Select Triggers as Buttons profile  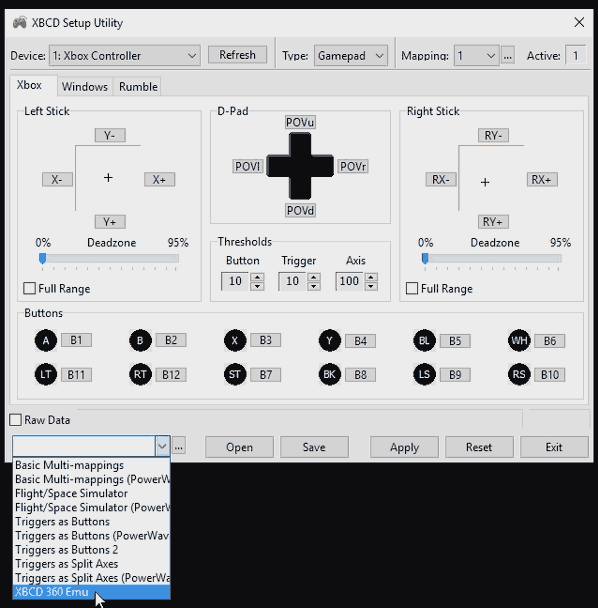point(92,522)
